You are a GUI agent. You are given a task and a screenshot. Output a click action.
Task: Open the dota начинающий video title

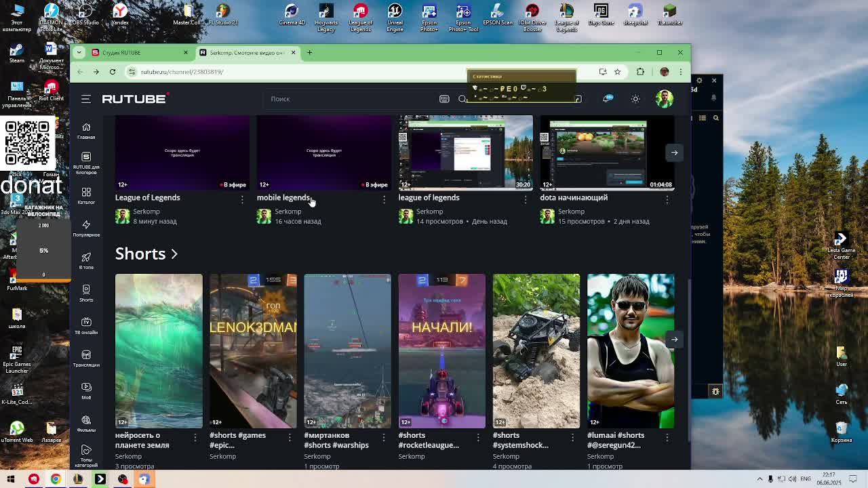pyautogui.click(x=574, y=198)
